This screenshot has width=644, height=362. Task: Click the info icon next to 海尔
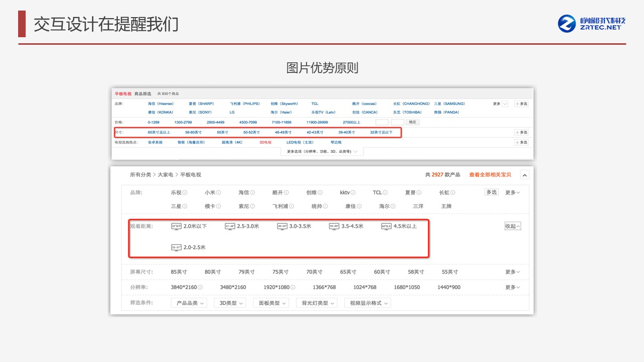393,206
